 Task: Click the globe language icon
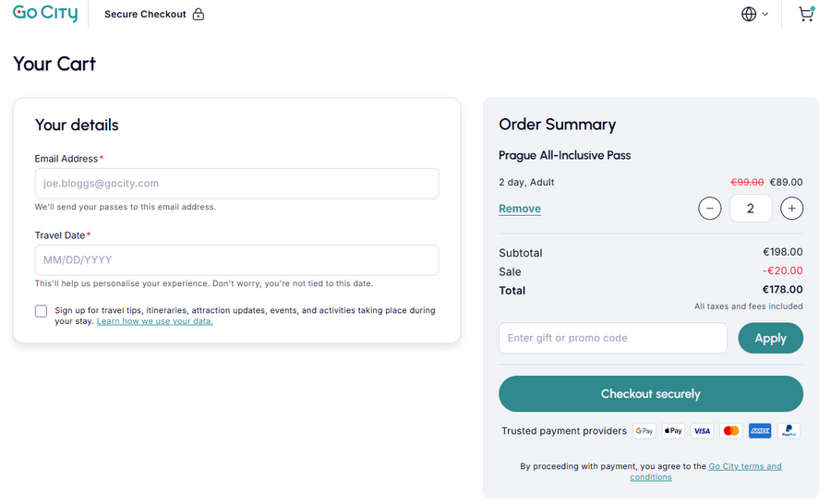(749, 14)
